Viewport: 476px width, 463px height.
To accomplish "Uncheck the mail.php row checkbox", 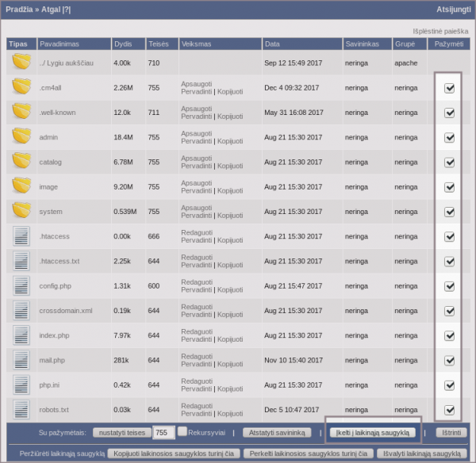I will point(449,361).
